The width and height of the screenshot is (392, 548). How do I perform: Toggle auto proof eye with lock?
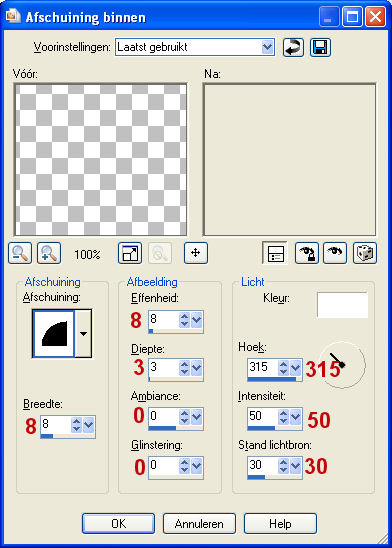pyautogui.click(x=307, y=253)
